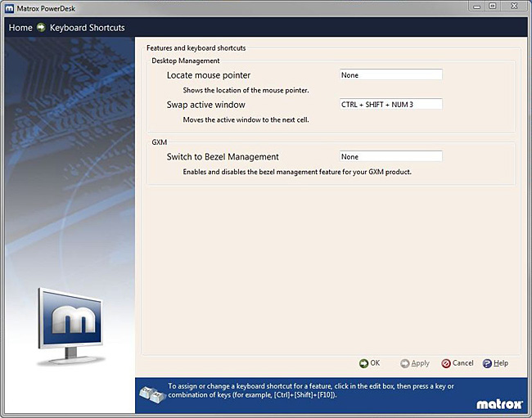This screenshot has width=532, height=418.
Task: Click 'Switch to Bezel Management' label
Action: click(x=223, y=157)
